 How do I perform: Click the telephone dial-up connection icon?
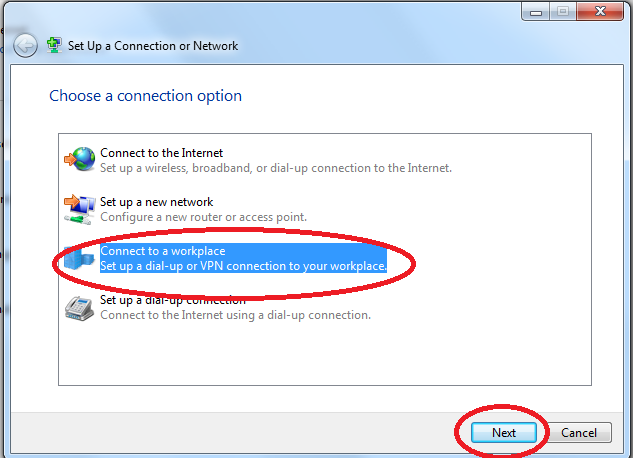[x=79, y=307]
